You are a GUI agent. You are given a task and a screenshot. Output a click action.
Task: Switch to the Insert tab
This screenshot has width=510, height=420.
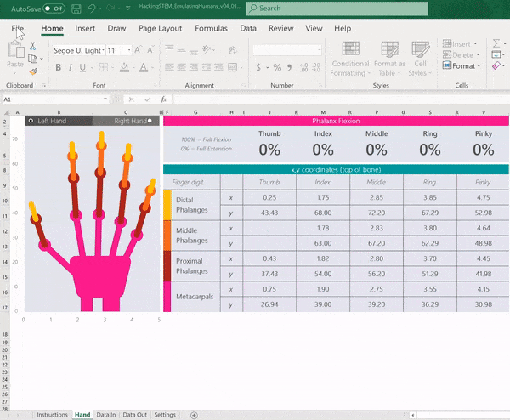pyautogui.click(x=85, y=28)
